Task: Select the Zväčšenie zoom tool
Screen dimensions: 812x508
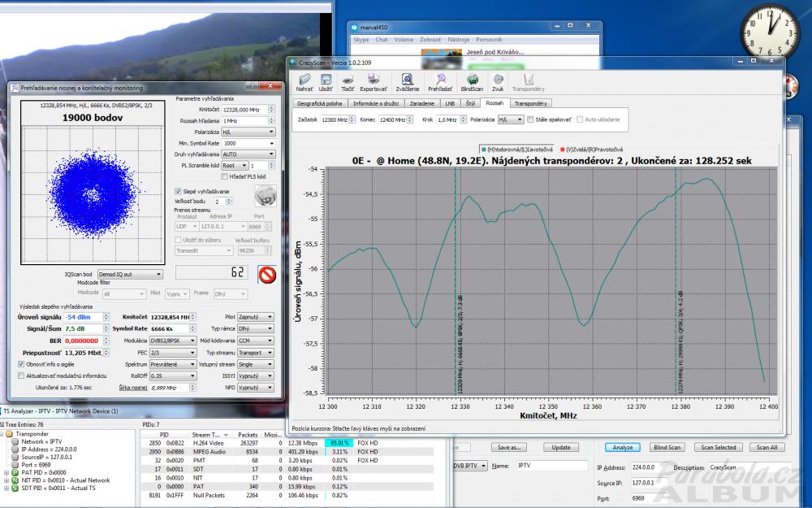Action: 408,80
